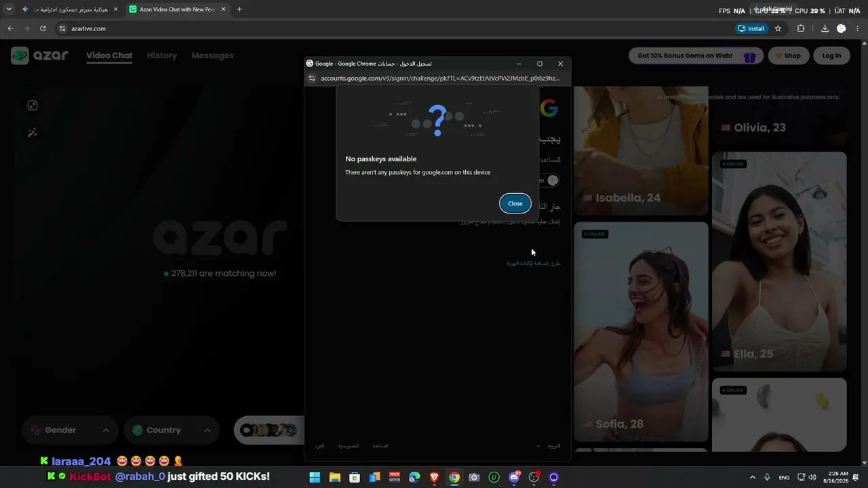
Task: Open the Windows Start menu
Action: coord(315,477)
